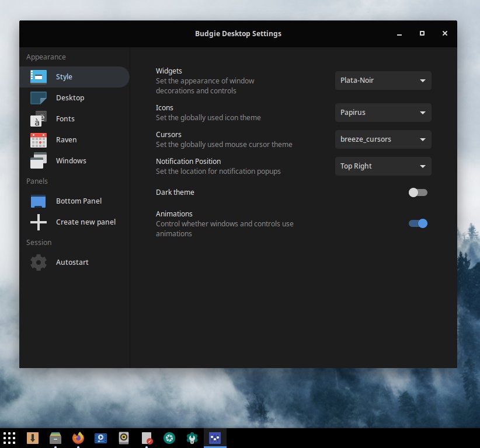Launch Firefox from the taskbar
The image size is (480, 448).
click(78, 437)
